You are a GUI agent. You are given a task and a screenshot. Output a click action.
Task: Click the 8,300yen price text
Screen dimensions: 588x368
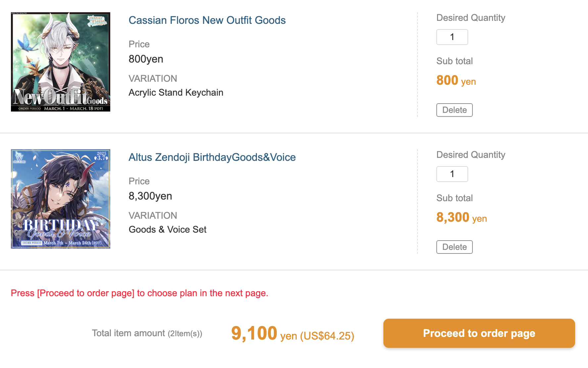[150, 196]
